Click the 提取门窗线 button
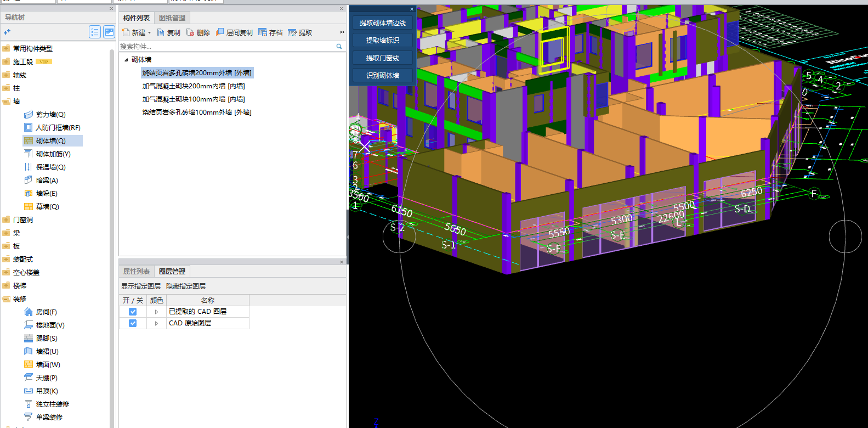The image size is (868, 428). 383,58
